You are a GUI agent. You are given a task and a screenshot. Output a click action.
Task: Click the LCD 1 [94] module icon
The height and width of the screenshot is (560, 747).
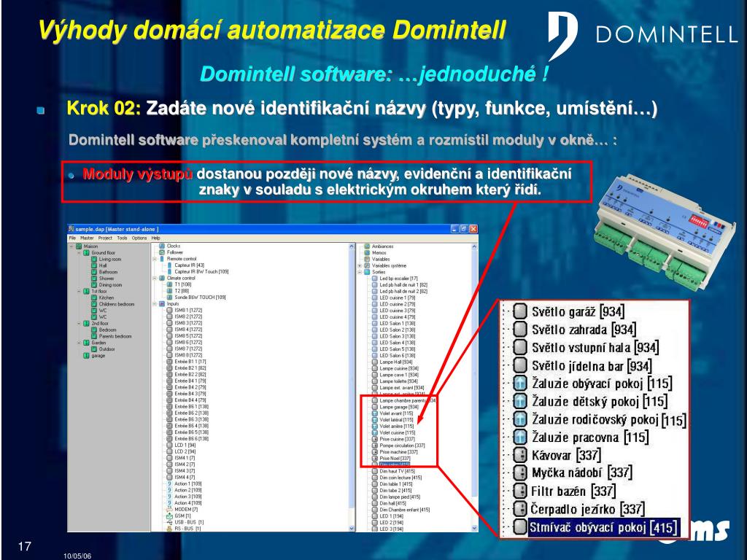(x=169, y=446)
